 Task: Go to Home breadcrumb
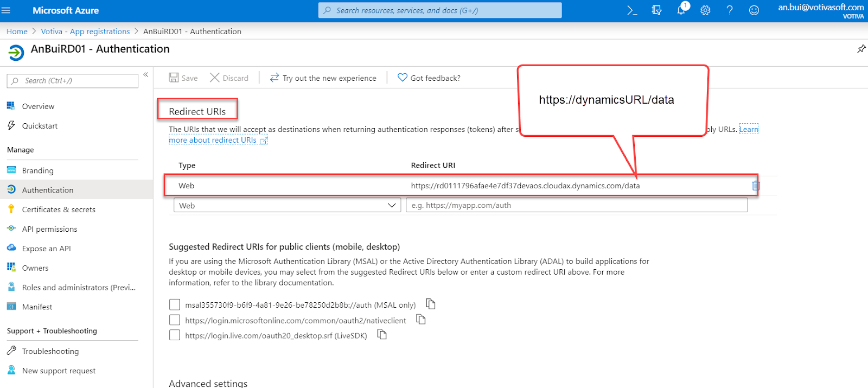point(17,31)
